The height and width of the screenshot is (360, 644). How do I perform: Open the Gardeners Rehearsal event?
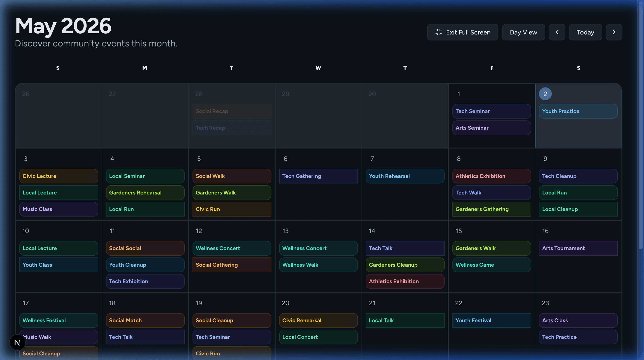pyautogui.click(x=145, y=193)
